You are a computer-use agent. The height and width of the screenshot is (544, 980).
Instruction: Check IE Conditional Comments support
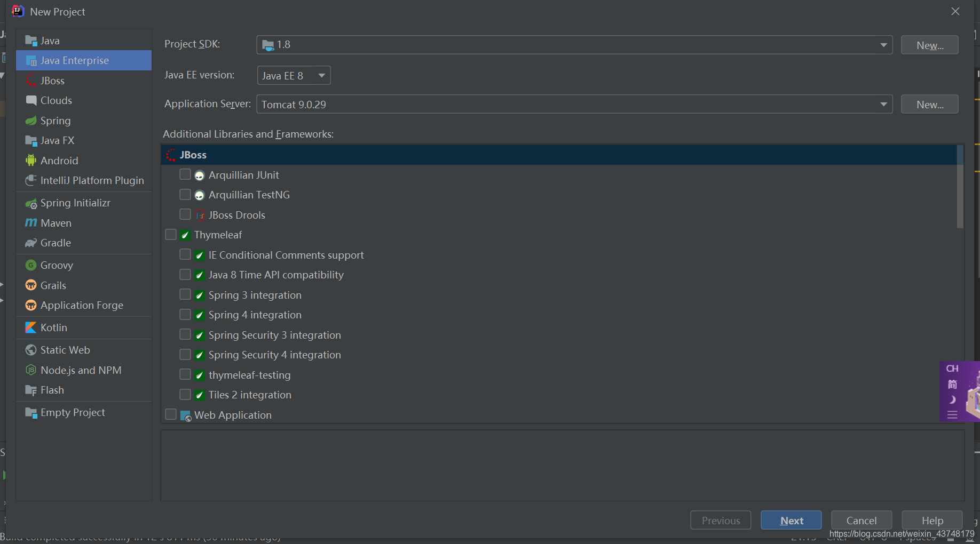[x=185, y=254]
